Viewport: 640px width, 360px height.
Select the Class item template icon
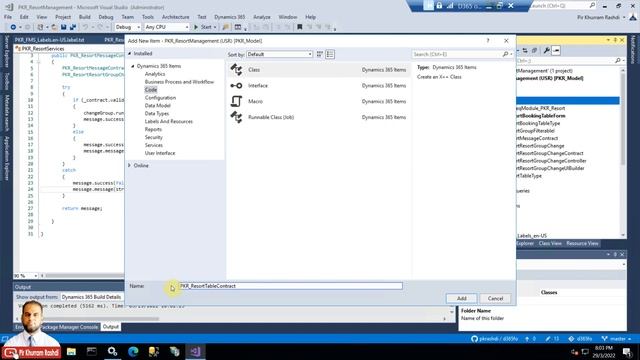[x=236, y=70]
